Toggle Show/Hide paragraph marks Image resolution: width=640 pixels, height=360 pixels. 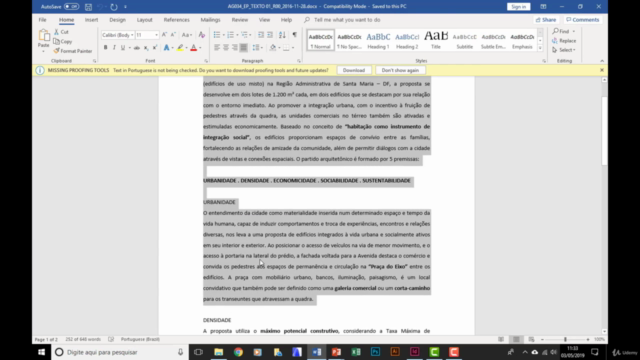(294, 35)
